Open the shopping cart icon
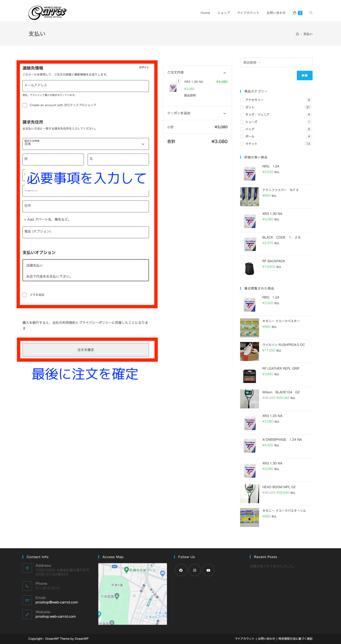 295,13
